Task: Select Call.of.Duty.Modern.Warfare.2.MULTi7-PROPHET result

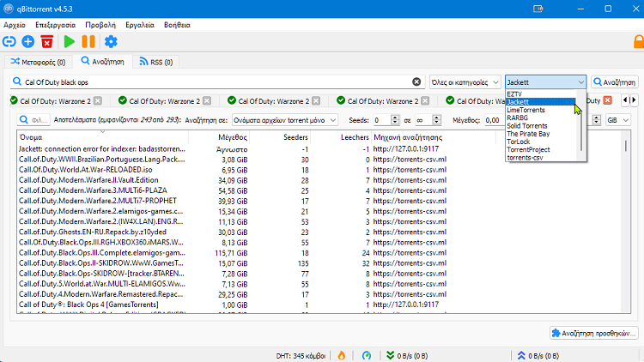Action: (x=98, y=201)
